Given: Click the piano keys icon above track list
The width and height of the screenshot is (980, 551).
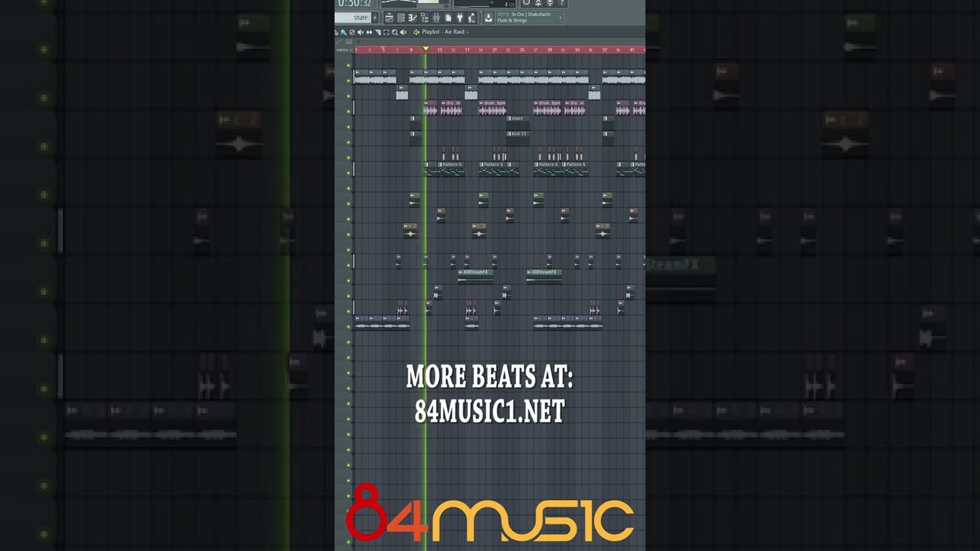Looking at the screenshot, I should click(349, 41).
